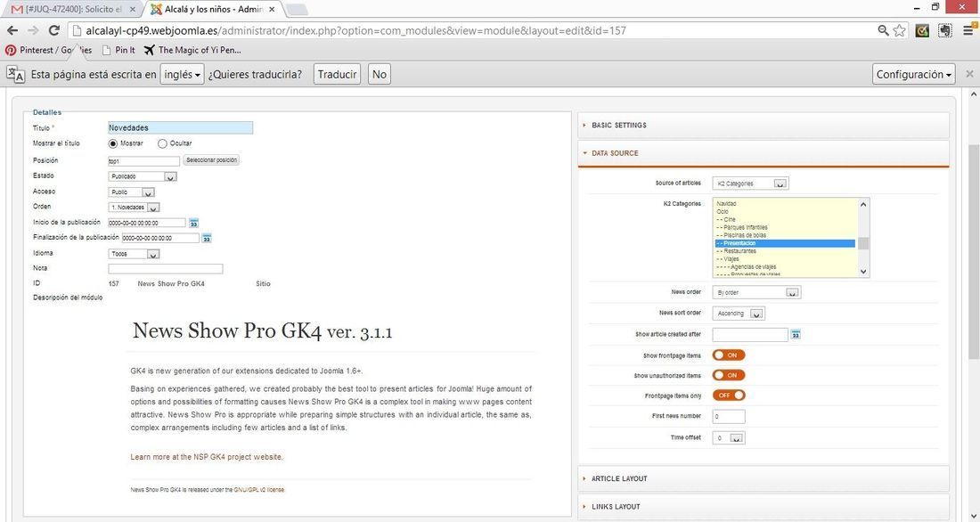The height and width of the screenshot is (522, 980).
Task: Collapse Data Source section
Action: pyautogui.click(x=764, y=153)
